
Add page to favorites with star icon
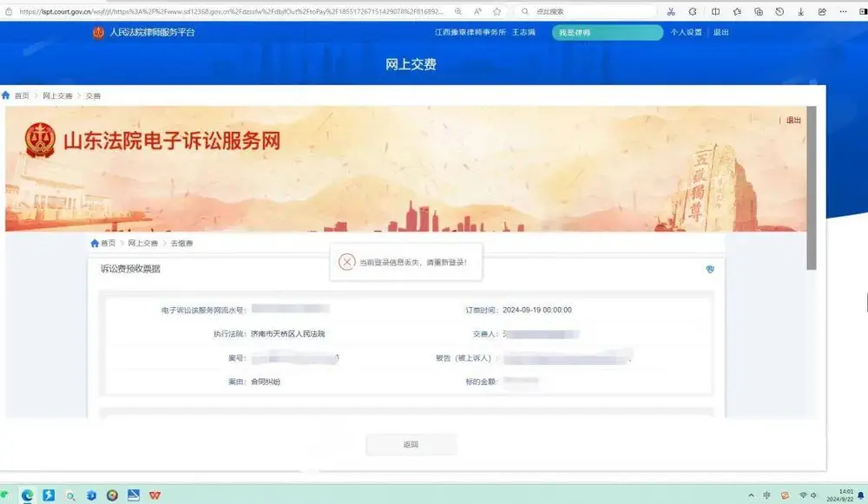pyautogui.click(x=497, y=11)
